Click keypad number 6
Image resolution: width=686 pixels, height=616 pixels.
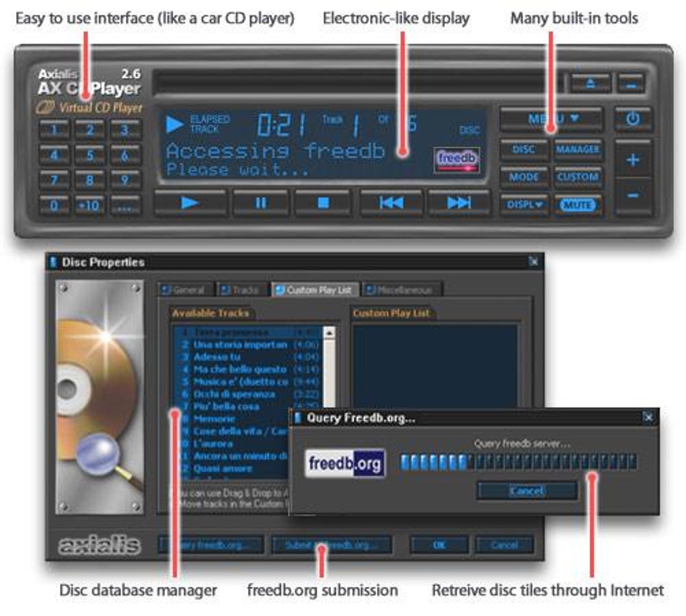click(124, 156)
